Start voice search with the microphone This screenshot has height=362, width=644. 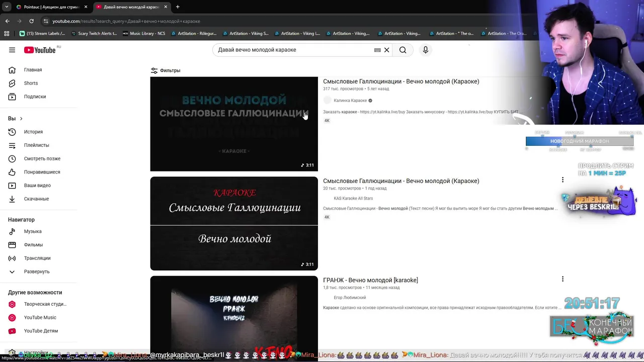point(426,50)
